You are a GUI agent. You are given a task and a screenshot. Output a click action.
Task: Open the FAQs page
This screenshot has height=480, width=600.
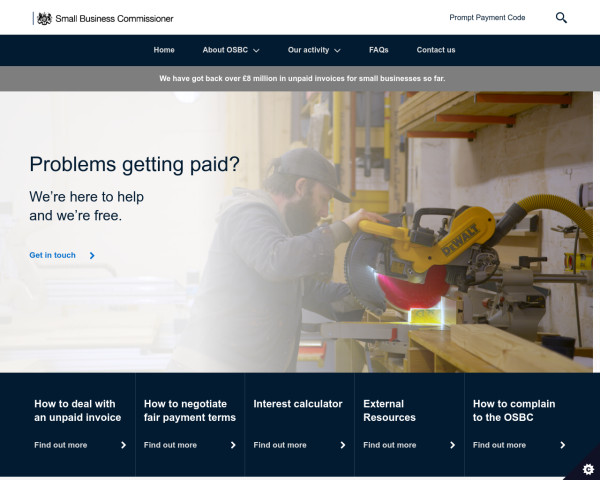(378, 50)
